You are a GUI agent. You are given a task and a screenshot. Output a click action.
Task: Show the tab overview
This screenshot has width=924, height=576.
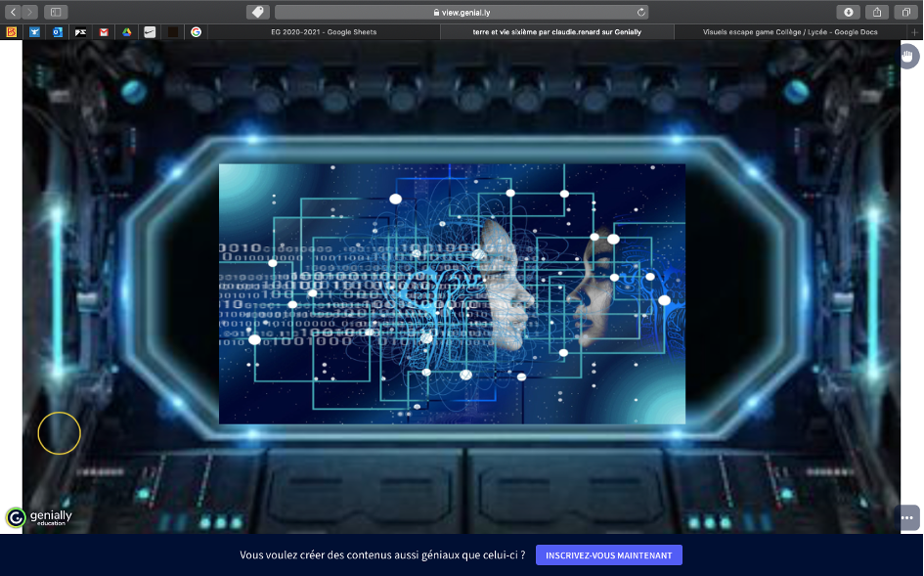click(x=905, y=12)
